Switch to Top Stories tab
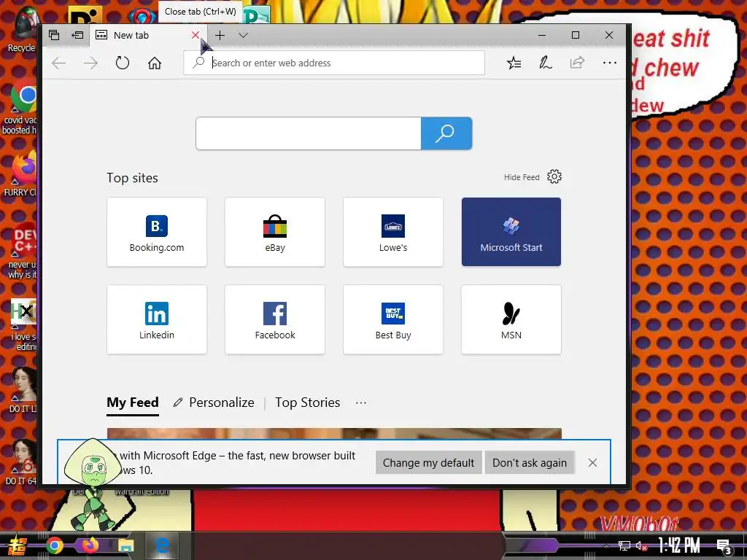The height and width of the screenshot is (560, 747). coord(307,402)
